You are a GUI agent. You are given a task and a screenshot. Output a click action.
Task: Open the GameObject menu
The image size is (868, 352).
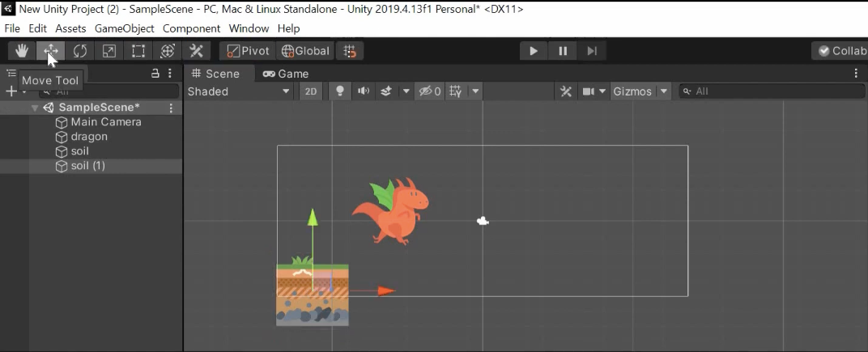tap(125, 28)
